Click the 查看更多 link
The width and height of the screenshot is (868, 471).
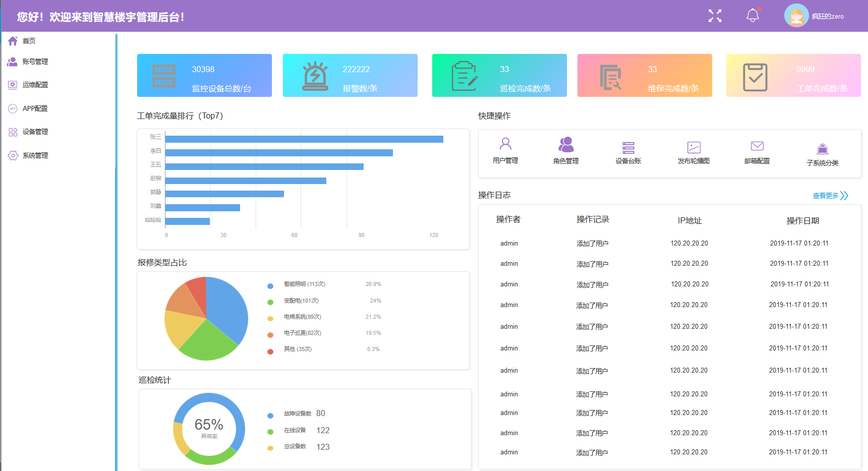click(826, 196)
